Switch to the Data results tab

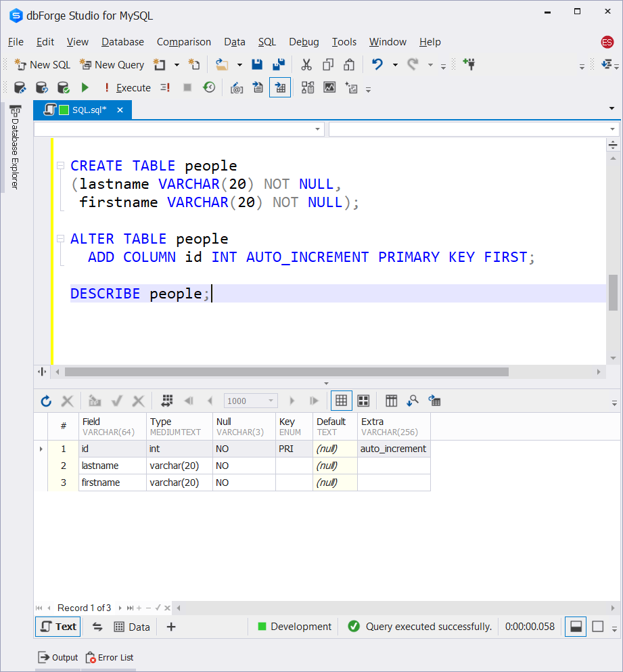[132, 626]
